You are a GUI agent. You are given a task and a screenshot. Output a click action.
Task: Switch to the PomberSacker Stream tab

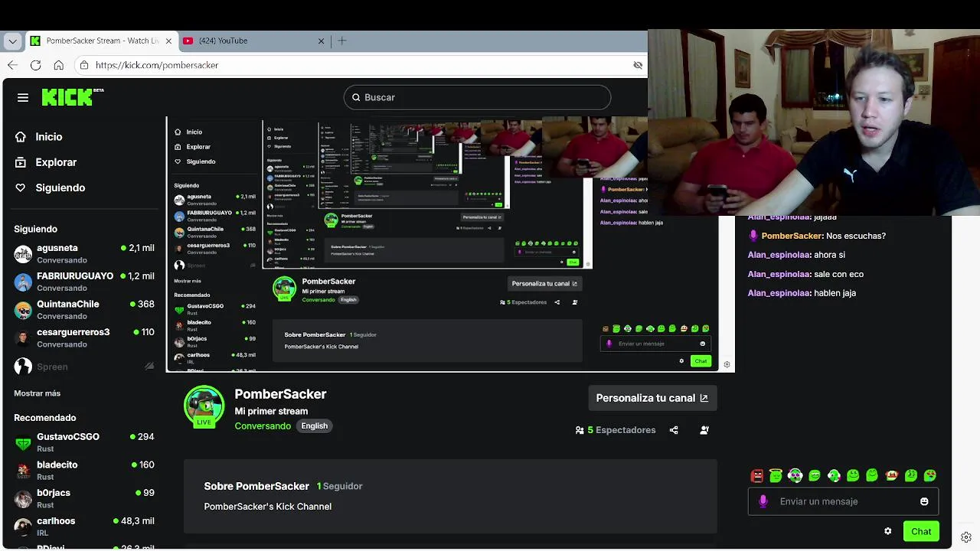(102, 41)
